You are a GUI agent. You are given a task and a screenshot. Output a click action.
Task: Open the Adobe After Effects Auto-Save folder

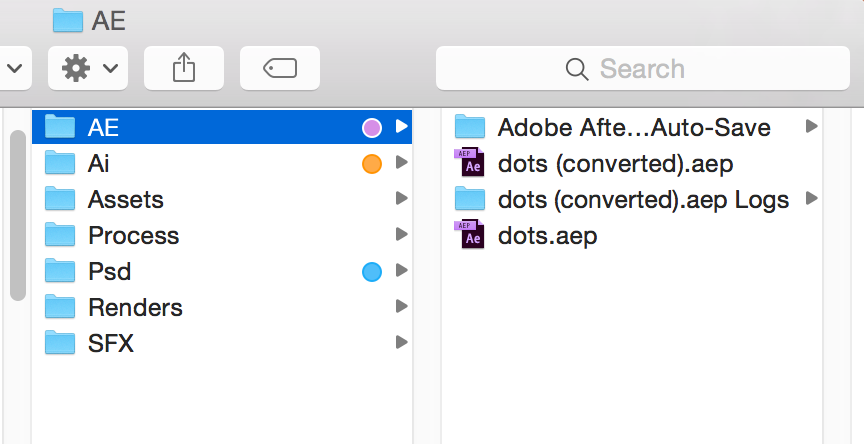[635, 127]
